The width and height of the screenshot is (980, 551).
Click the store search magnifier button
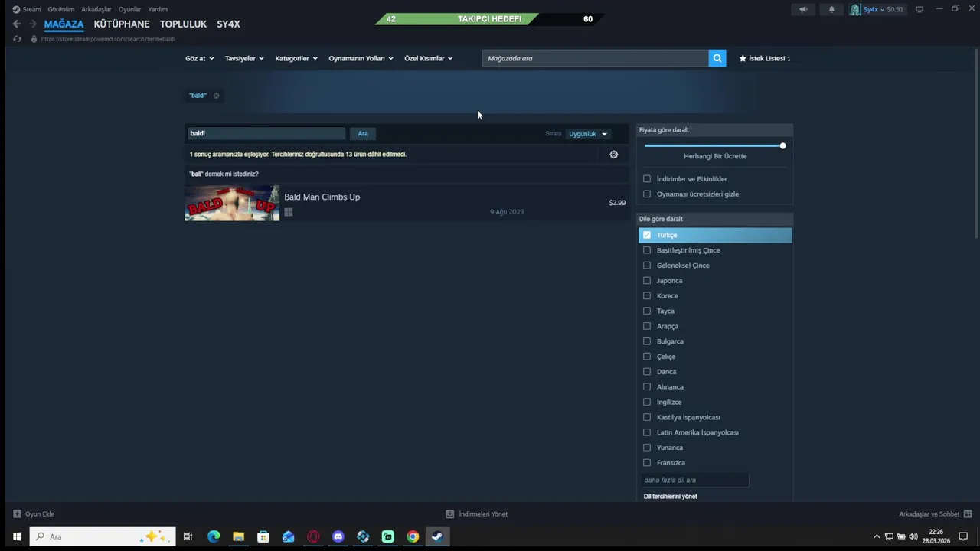pos(717,58)
